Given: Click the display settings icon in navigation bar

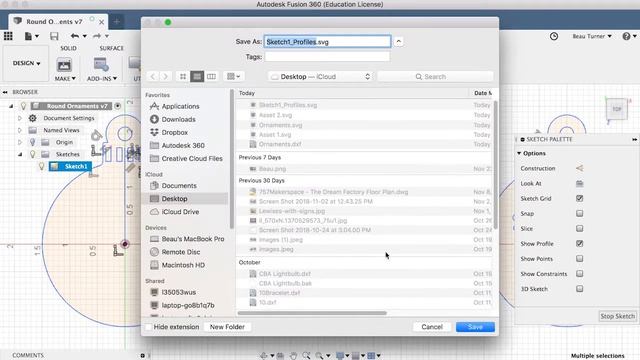Looking at the screenshot, I should point(340,356).
